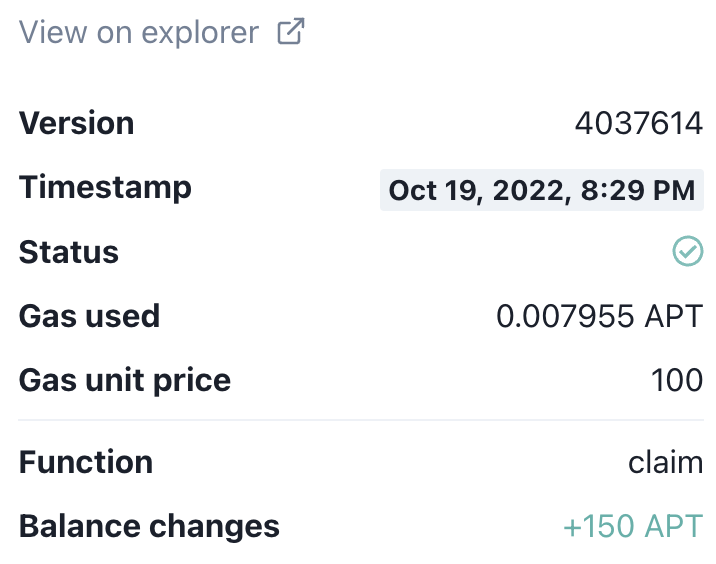Click the claim function value
Screen dimensions: 716x564
665,462
